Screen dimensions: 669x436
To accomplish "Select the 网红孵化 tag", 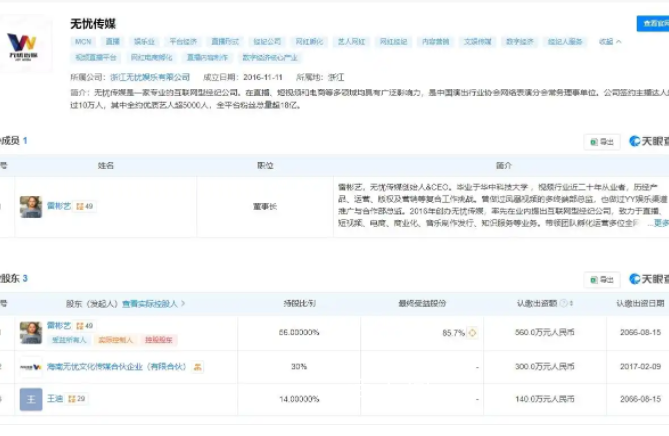I will 309,41.
